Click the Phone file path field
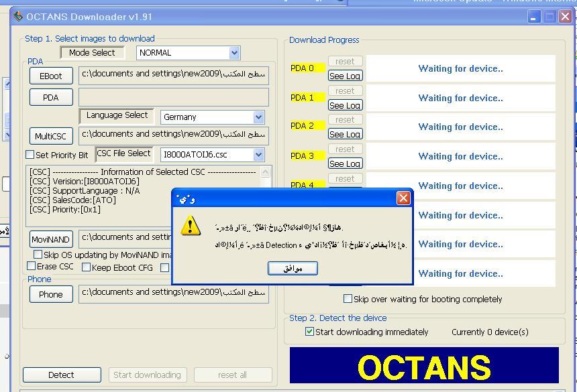 (174, 294)
